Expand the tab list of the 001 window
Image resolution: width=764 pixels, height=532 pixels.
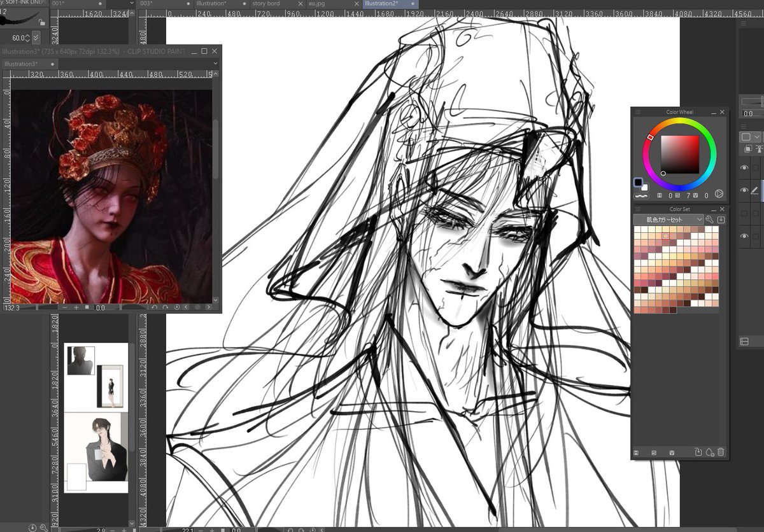click(131, 3)
